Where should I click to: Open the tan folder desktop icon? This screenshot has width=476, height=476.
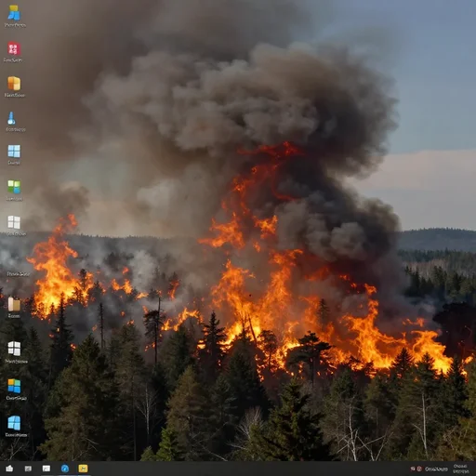click(x=14, y=304)
